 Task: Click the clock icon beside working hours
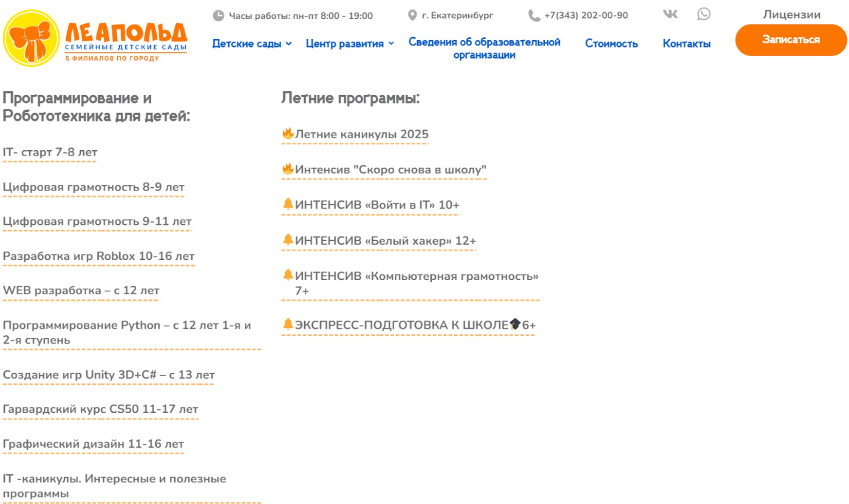point(218,16)
